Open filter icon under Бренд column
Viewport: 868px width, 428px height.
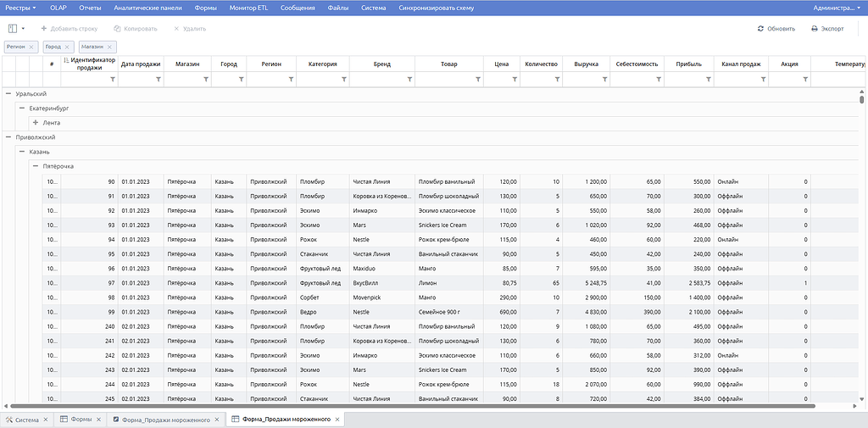coord(409,80)
